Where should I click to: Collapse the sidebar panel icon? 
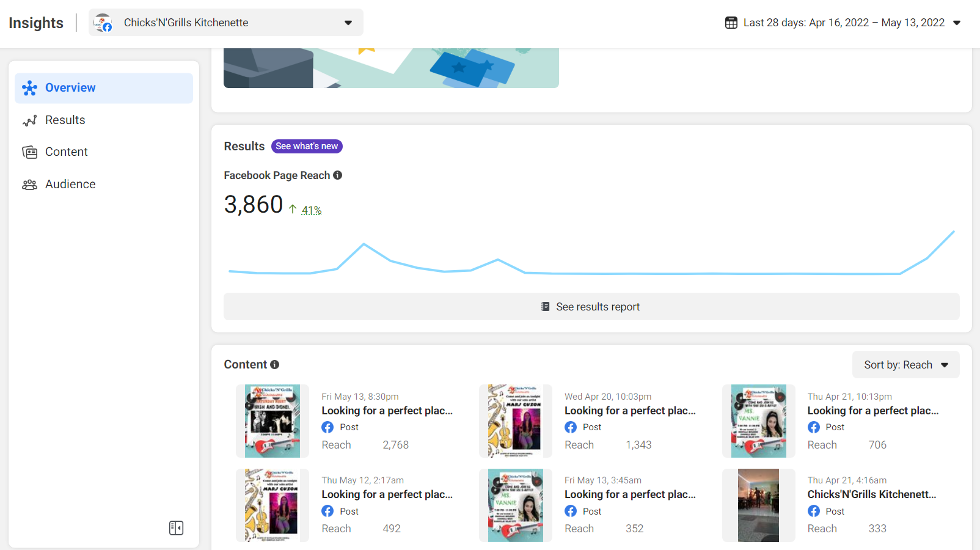click(176, 528)
